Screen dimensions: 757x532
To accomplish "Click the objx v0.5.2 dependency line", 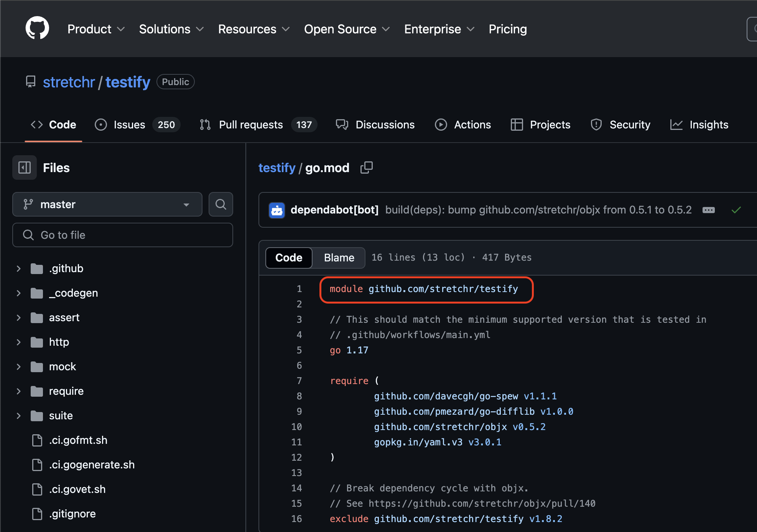I will click(460, 427).
